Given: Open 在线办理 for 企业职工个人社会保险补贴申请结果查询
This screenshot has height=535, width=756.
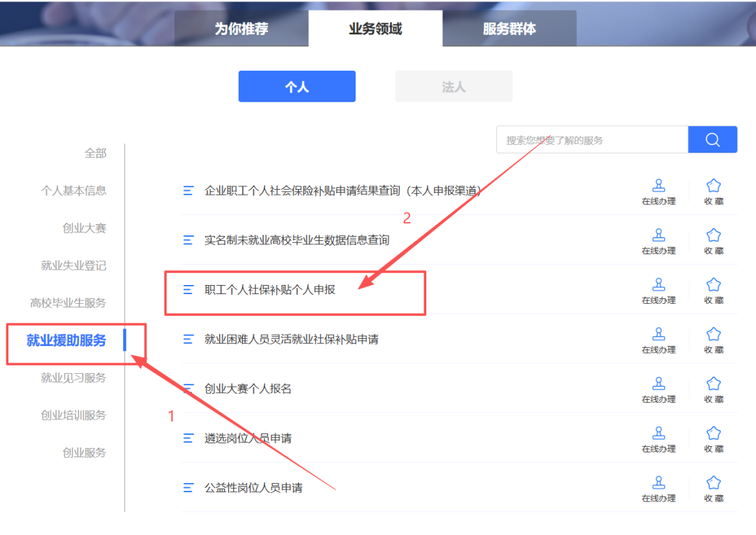Looking at the screenshot, I should 659,191.
